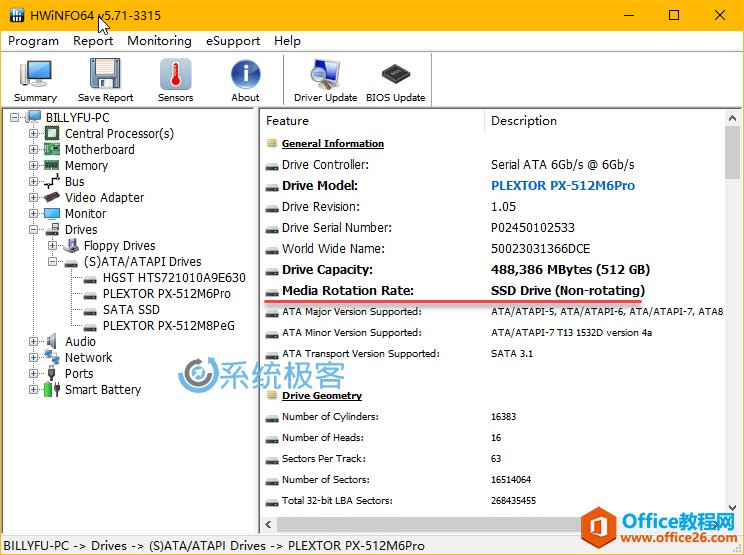
Task: Click the Ports plug icon
Action: tap(51, 373)
